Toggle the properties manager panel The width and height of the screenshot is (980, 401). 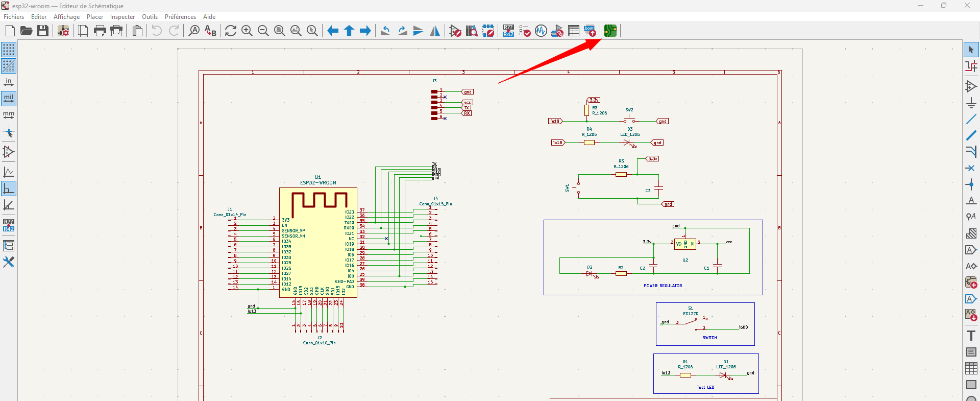(x=9, y=262)
